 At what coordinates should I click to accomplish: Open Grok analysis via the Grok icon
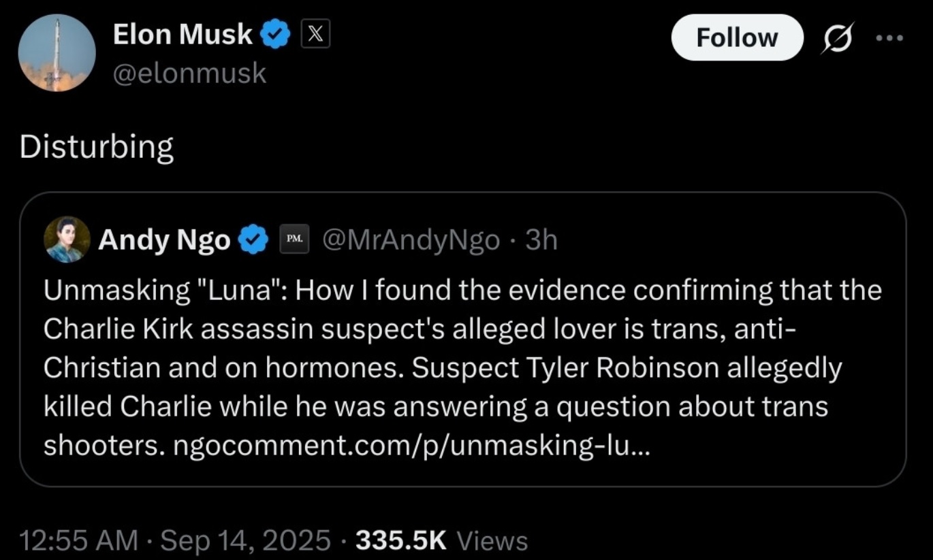pyautogui.click(x=837, y=39)
